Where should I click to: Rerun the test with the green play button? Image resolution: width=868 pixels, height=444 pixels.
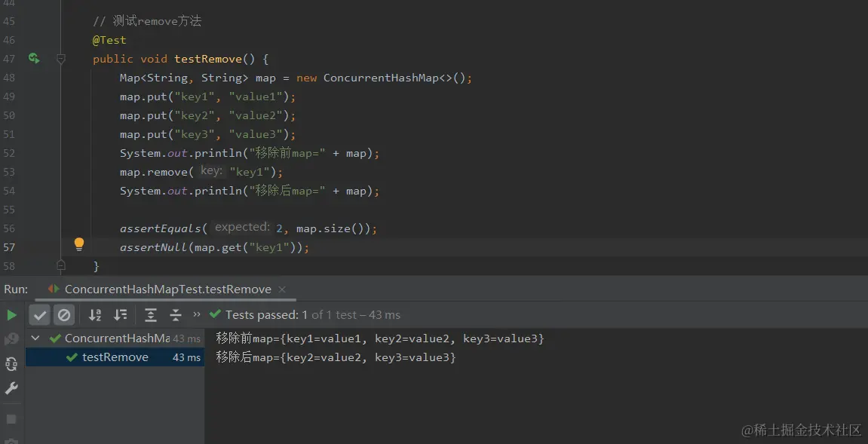coord(11,315)
